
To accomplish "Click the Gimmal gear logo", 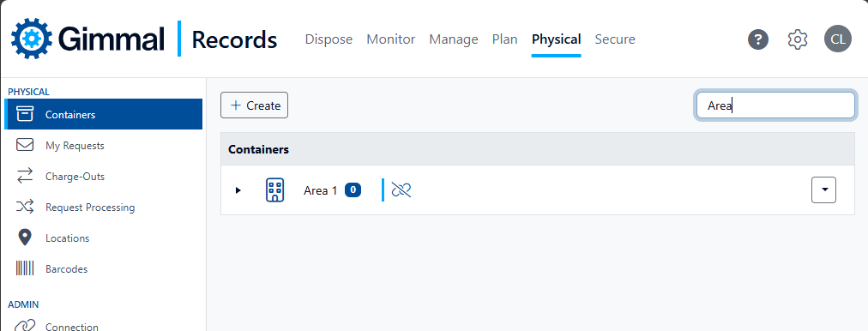I will (x=32, y=39).
